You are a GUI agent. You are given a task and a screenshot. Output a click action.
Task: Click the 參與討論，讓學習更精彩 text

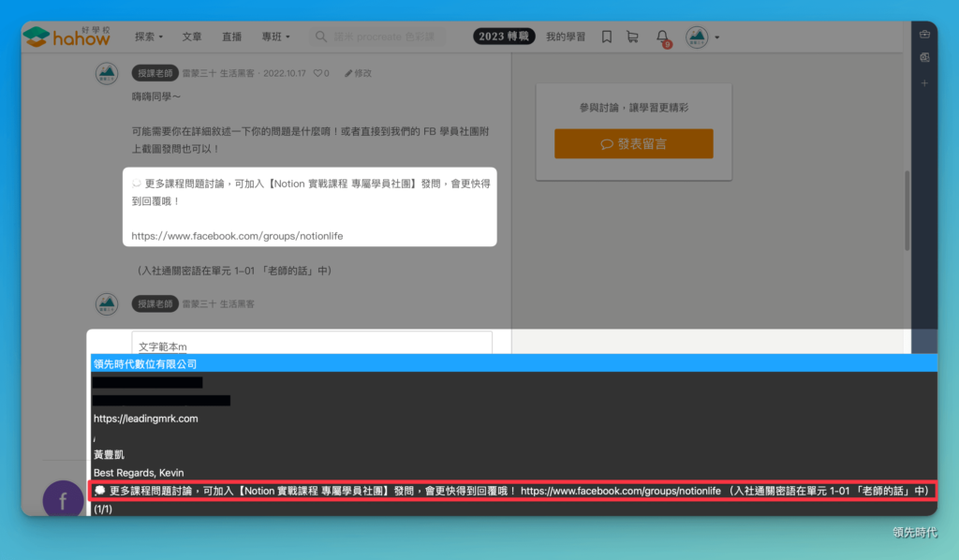pos(634,108)
